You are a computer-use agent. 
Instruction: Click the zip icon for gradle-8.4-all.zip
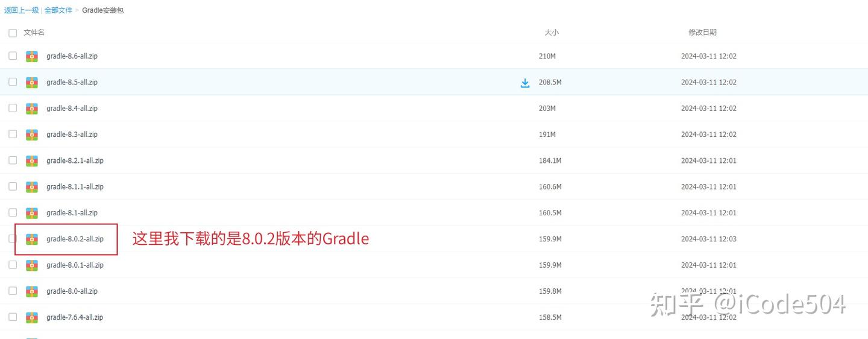[x=32, y=109]
